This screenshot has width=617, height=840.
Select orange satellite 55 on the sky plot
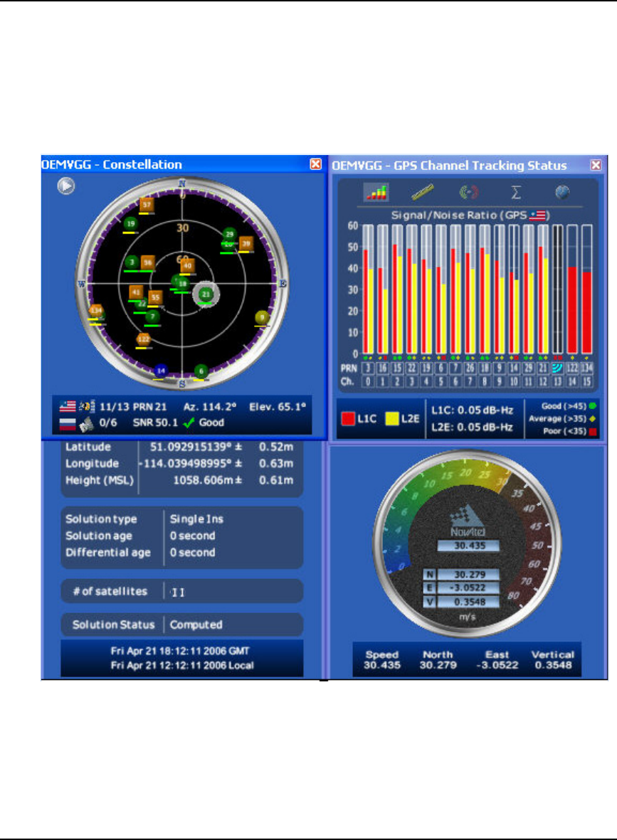pyautogui.click(x=155, y=297)
